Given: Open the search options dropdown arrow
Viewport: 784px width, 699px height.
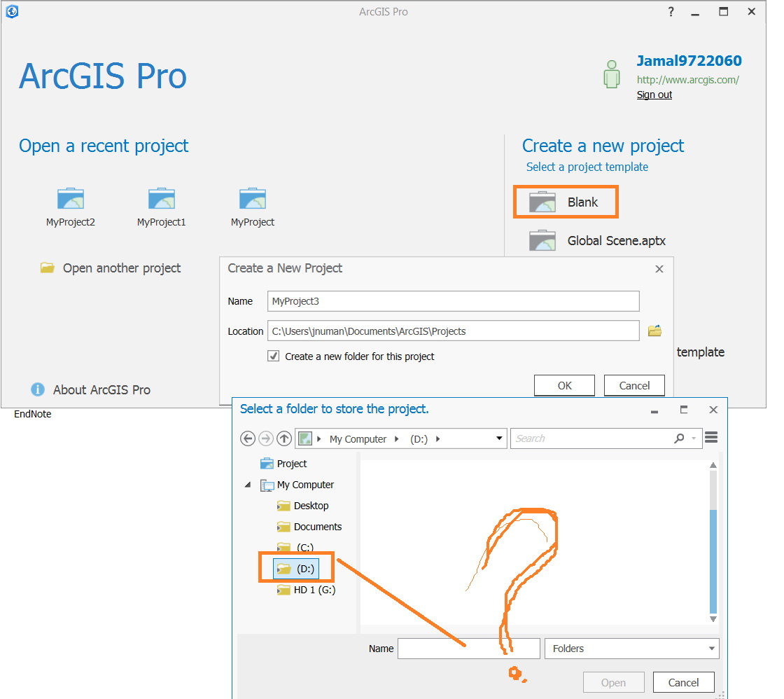Looking at the screenshot, I should pos(694,438).
